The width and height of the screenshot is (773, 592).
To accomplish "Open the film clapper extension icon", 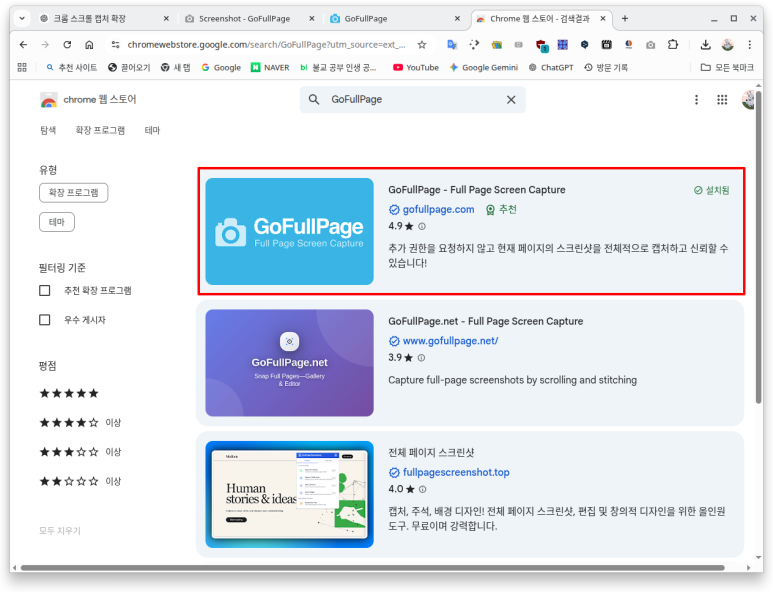I will pyautogui.click(x=606, y=45).
